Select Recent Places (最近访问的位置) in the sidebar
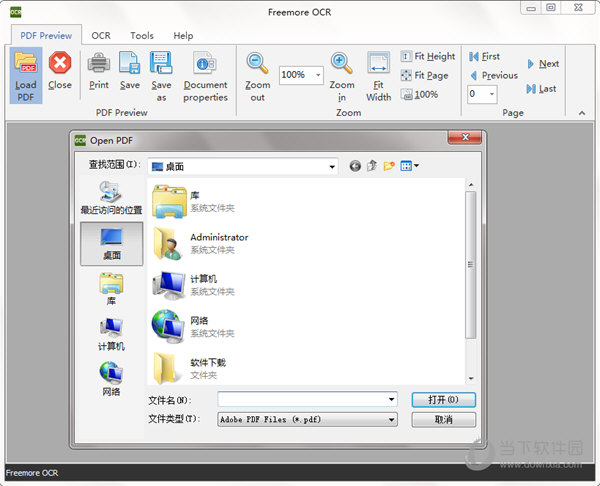This screenshot has width=600, height=486. (111, 198)
